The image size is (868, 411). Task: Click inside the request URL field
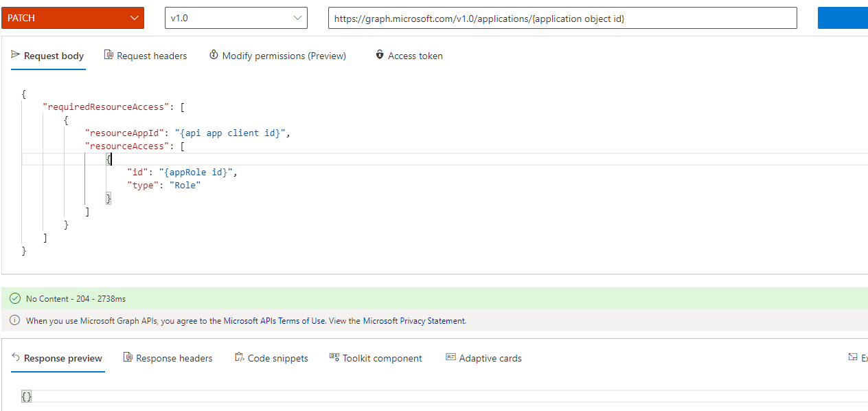coord(561,18)
